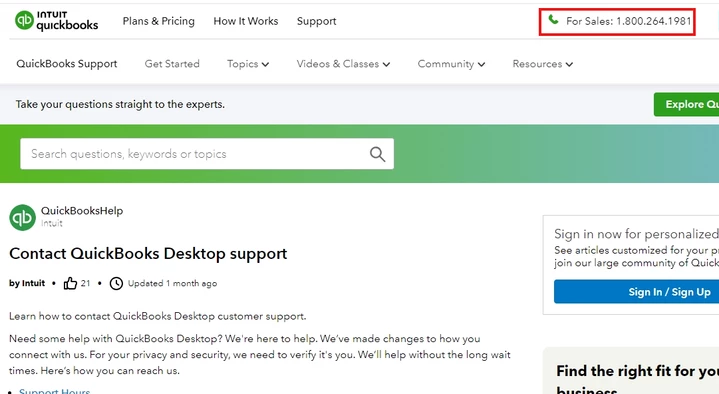This screenshot has height=394, width=719.
Task: Open Plans & Pricing menu
Action: point(159,21)
